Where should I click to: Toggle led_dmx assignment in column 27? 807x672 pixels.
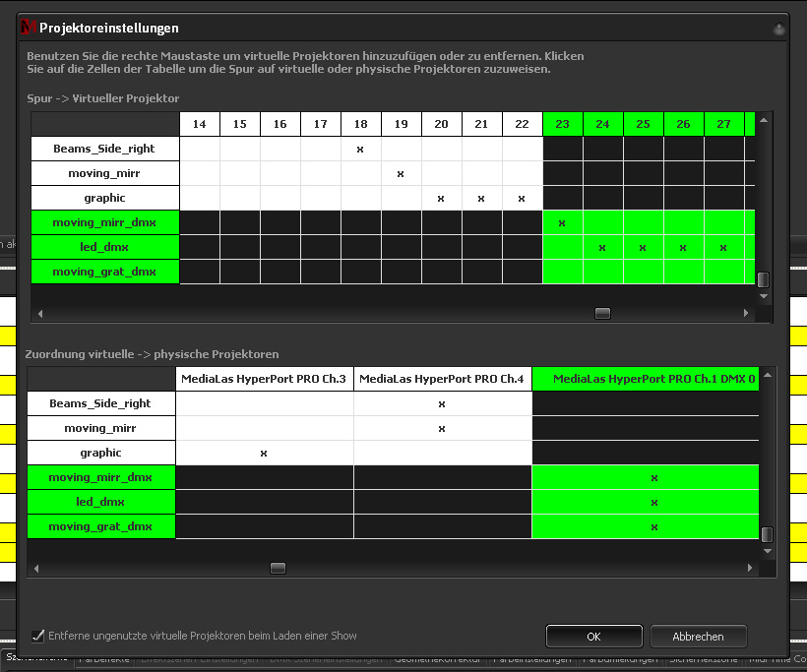[x=724, y=248]
